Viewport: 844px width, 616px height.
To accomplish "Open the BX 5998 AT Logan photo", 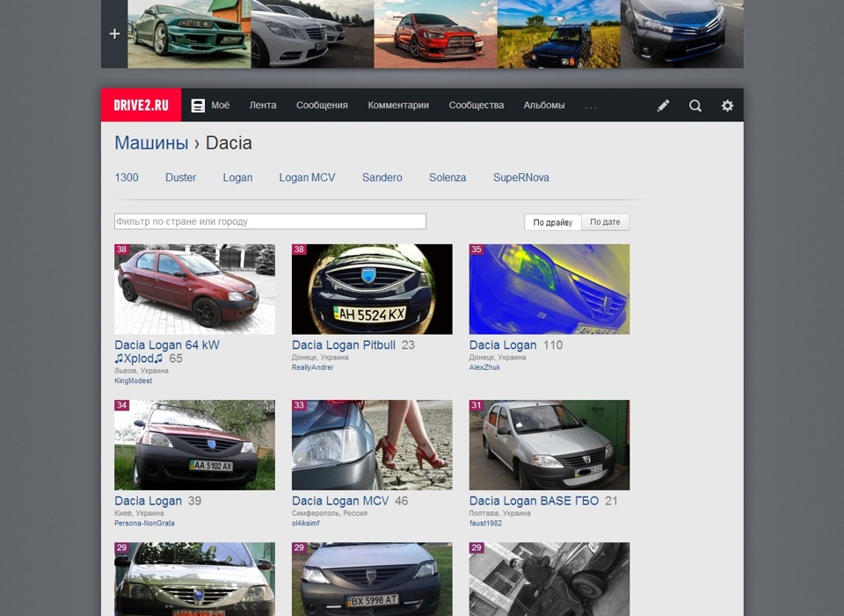I will point(372,579).
